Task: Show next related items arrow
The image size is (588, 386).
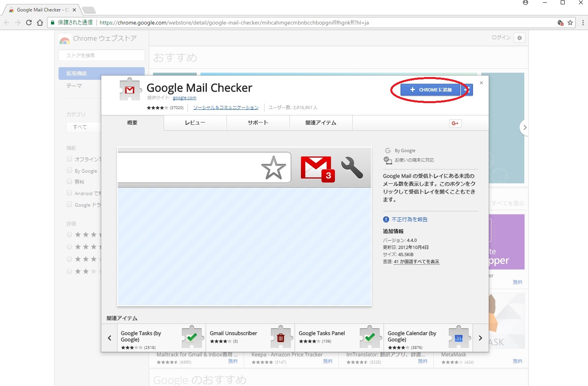Action: point(480,338)
